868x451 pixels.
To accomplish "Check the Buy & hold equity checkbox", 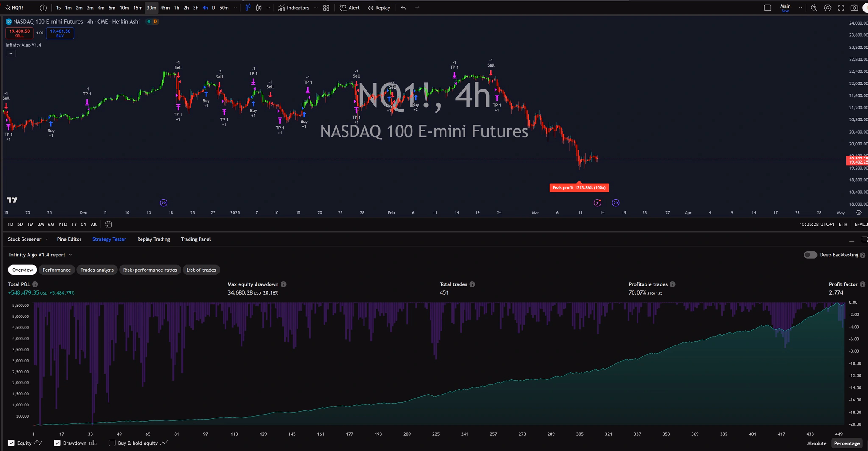I will (x=112, y=443).
